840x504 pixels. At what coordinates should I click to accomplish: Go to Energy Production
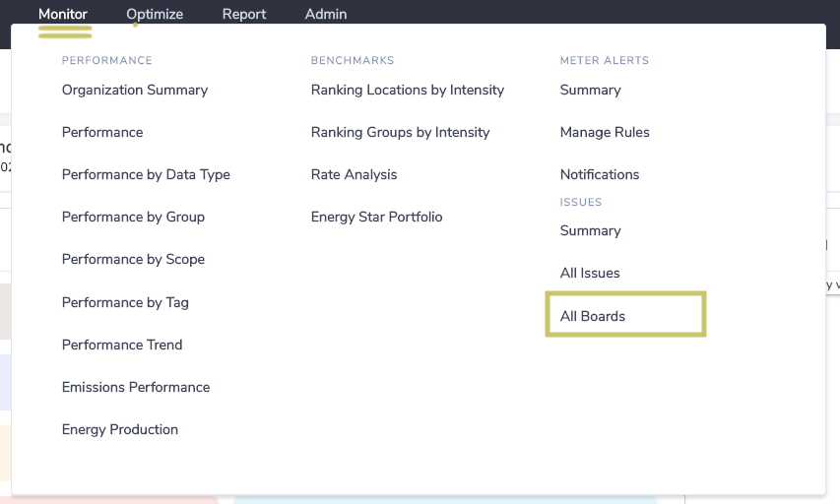[x=120, y=429]
